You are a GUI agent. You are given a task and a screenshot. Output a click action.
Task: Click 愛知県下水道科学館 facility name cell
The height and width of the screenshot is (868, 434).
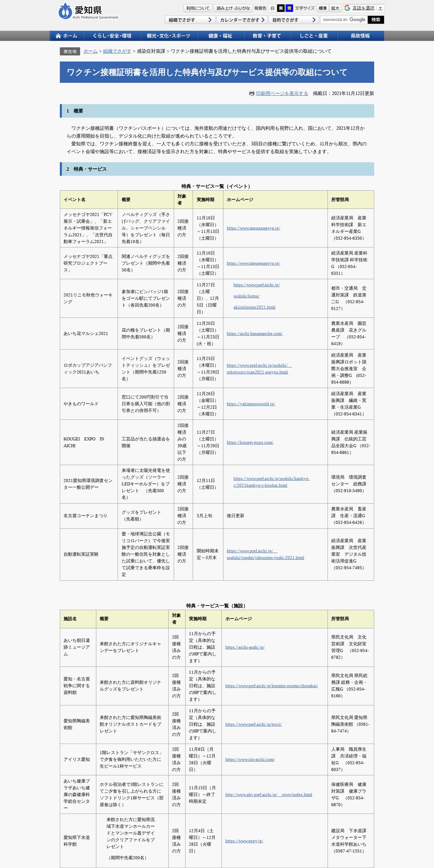[78, 841]
